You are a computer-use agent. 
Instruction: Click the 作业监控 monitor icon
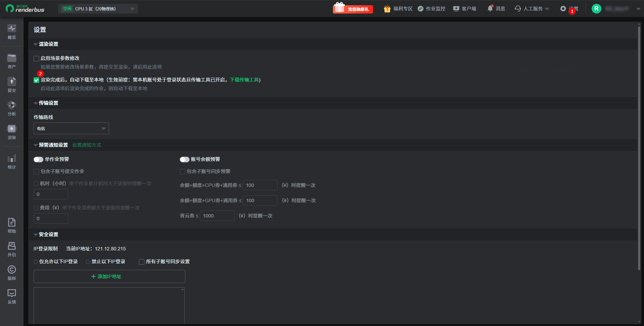[421, 9]
